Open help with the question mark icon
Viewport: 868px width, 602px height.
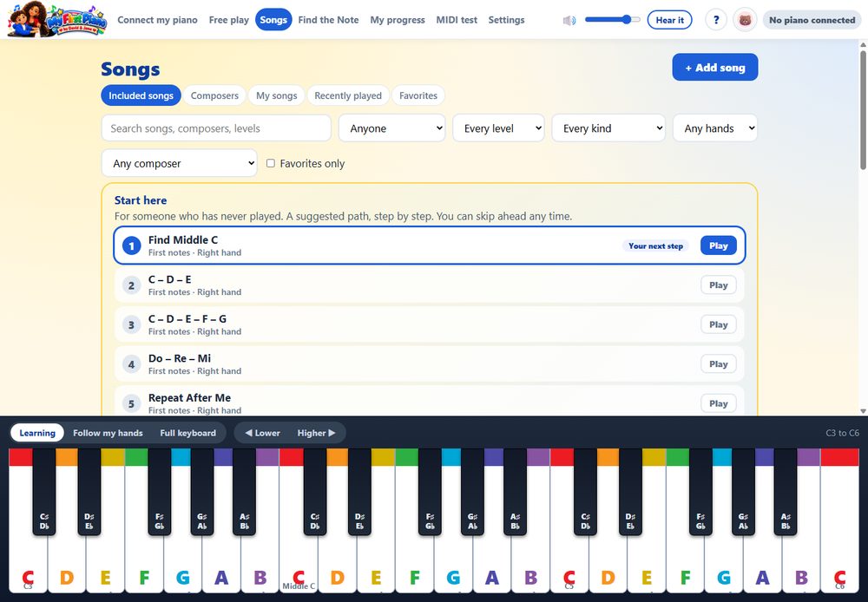[716, 20]
